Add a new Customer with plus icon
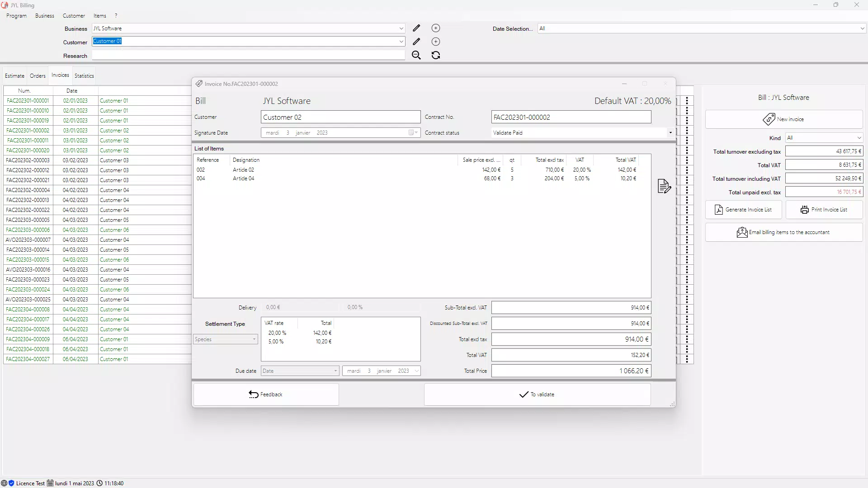Screen dimensions: 868x488 click(x=436, y=42)
